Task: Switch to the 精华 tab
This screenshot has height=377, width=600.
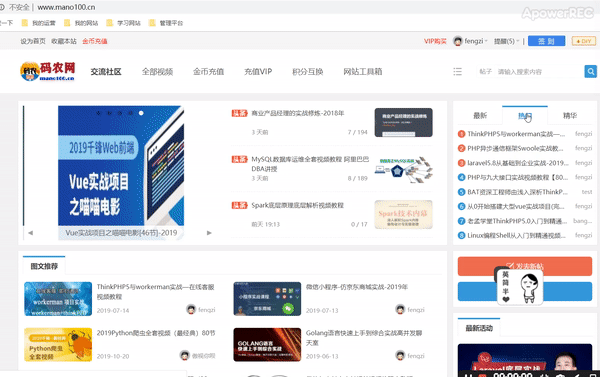Action: (570, 116)
